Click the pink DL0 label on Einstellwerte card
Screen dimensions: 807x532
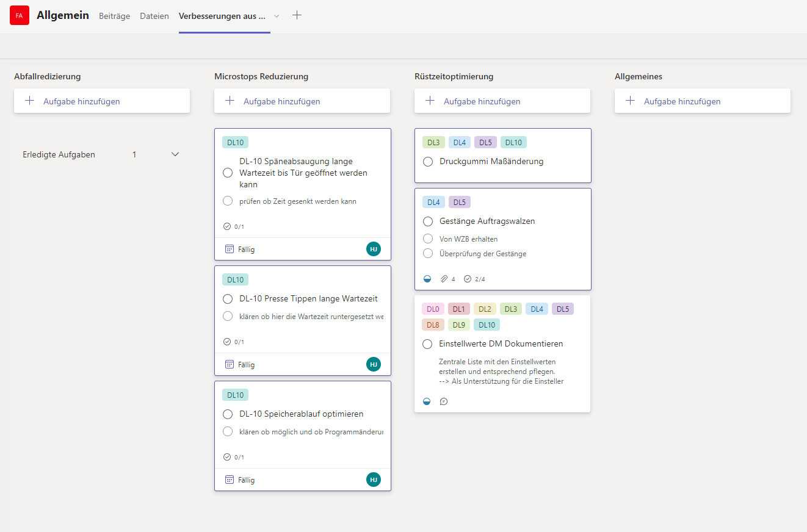[x=433, y=309]
